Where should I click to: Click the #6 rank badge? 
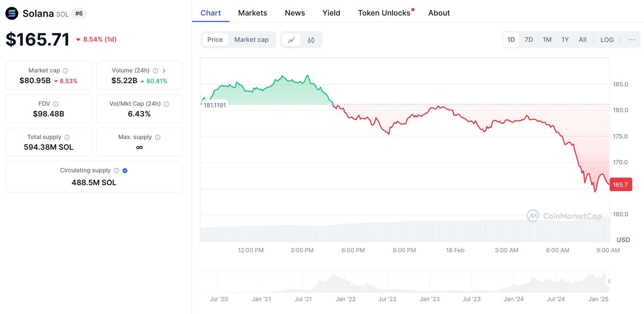(79, 14)
